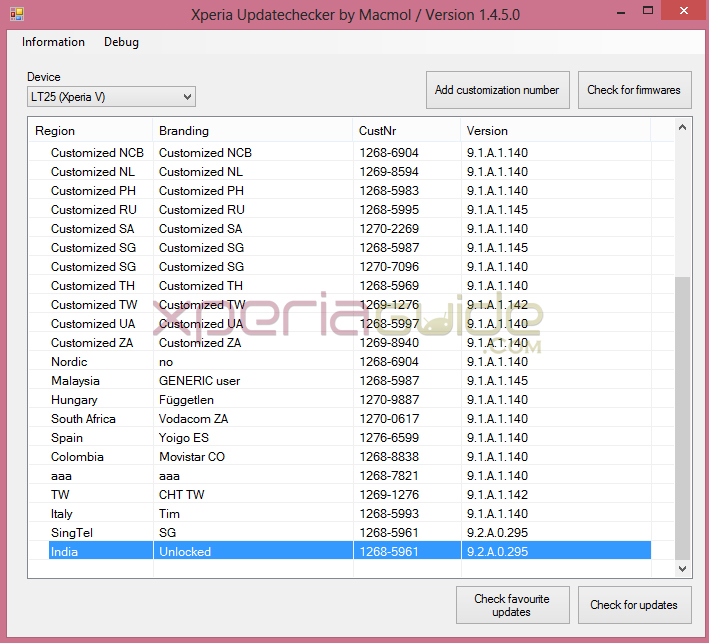Select Customized SG row with CustNr 1268-5987
The width and height of the screenshot is (709, 643).
(x=340, y=248)
